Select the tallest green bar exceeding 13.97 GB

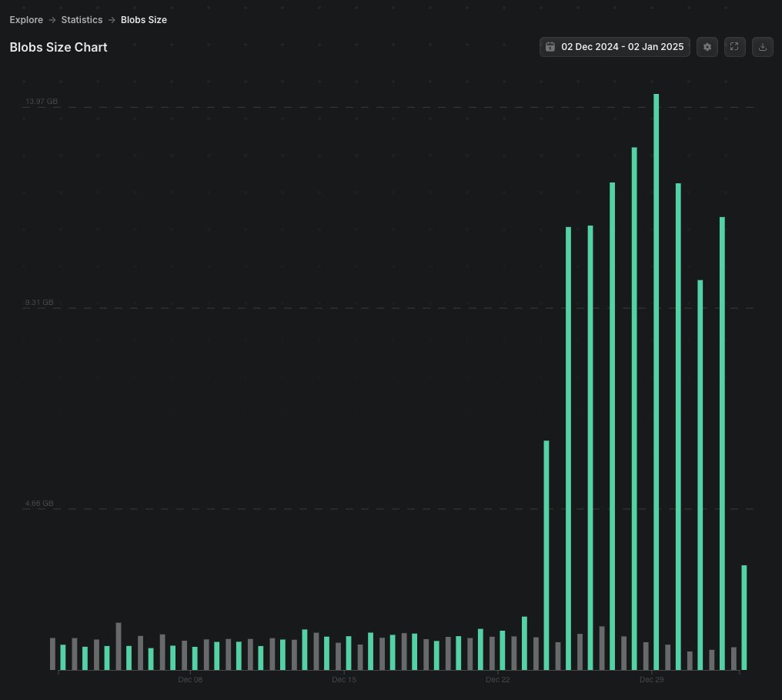[657, 382]
